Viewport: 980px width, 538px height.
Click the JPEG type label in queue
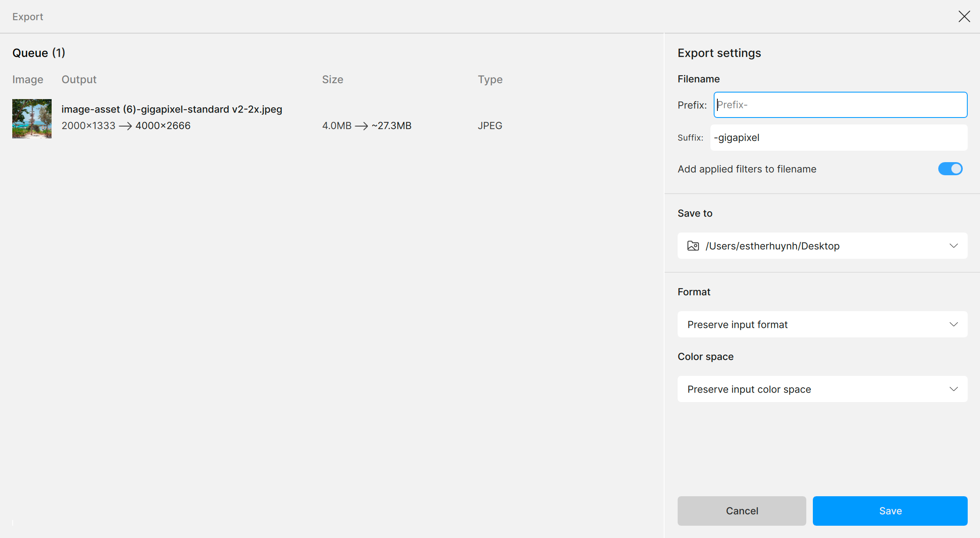[x=490, y=126]
